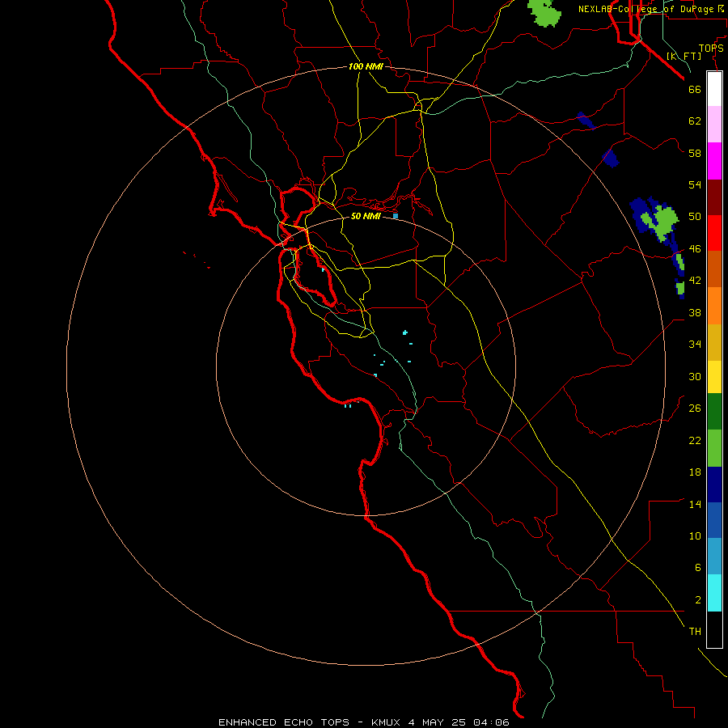Click the small blue square beside "50 NMI"

click(396, 216)
